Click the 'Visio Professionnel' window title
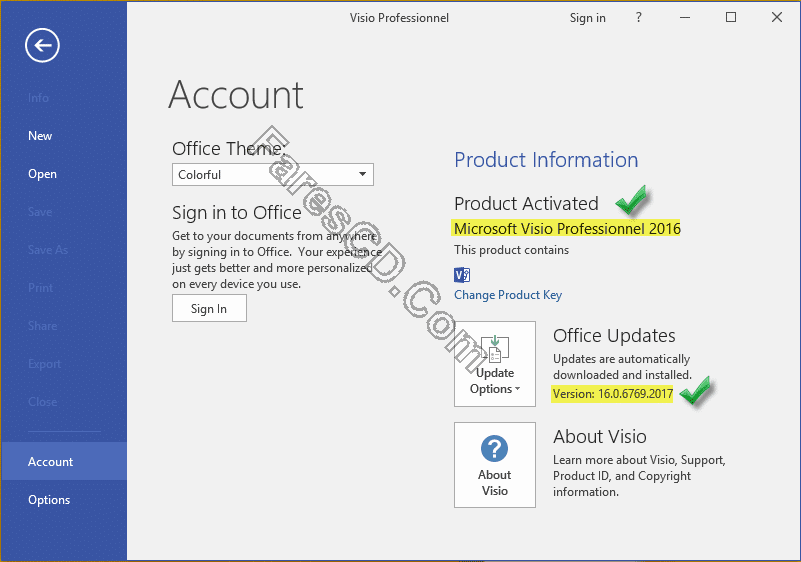The width and height of the screenshot is (801, 562). pos(399,18)
